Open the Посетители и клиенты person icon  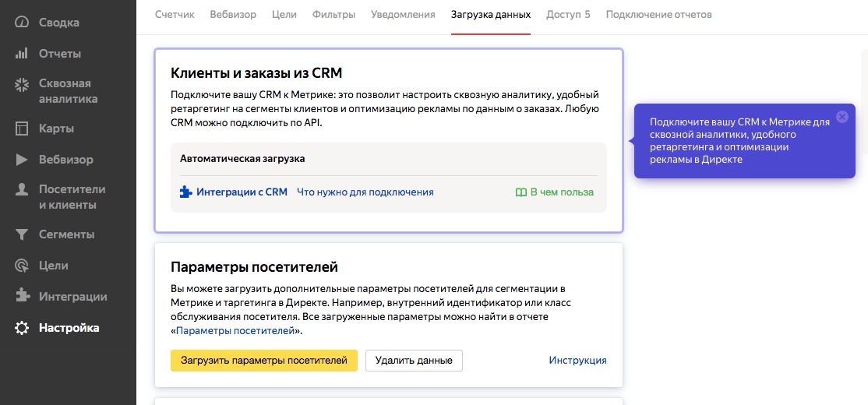point(22,190)
